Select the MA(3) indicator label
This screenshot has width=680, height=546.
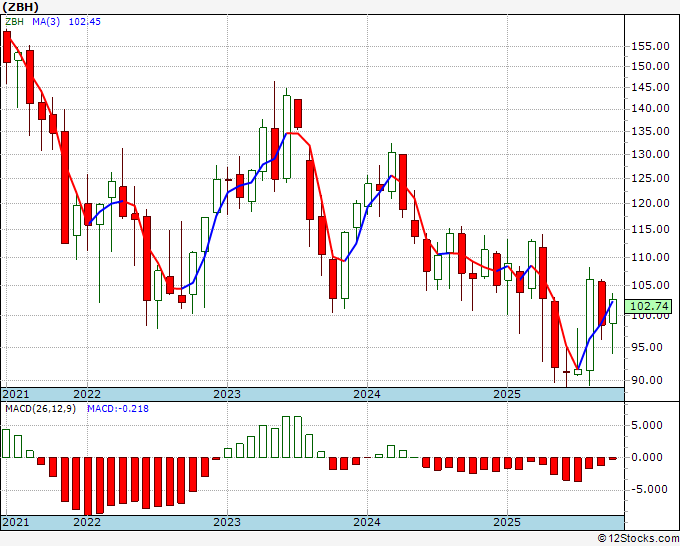click(46, 22)
